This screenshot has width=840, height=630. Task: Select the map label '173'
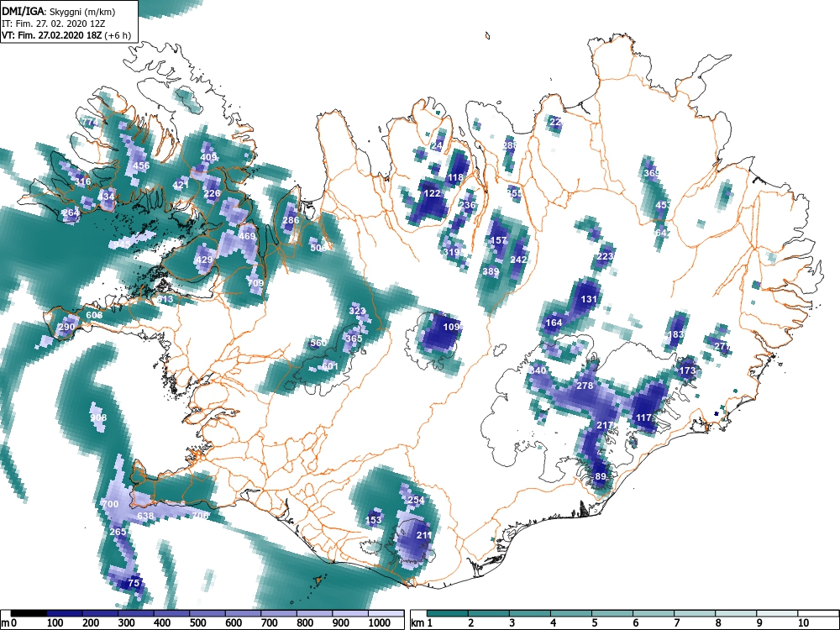pyautogui.click(x=687, y=370)
